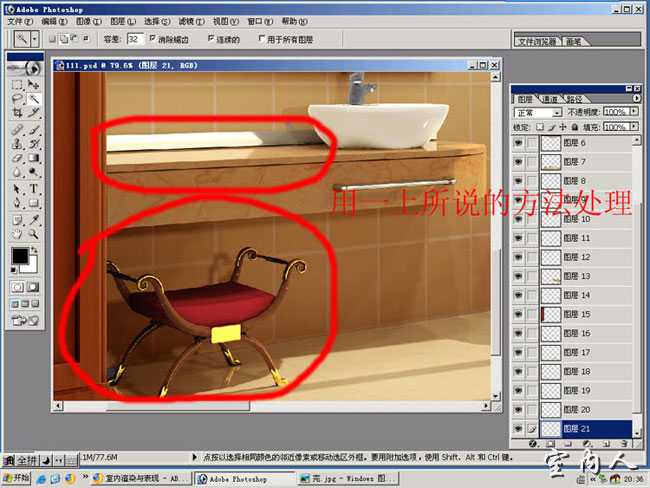Toggle the anti-alias (消除锯齿) checkbox

(x=153, y=39)
